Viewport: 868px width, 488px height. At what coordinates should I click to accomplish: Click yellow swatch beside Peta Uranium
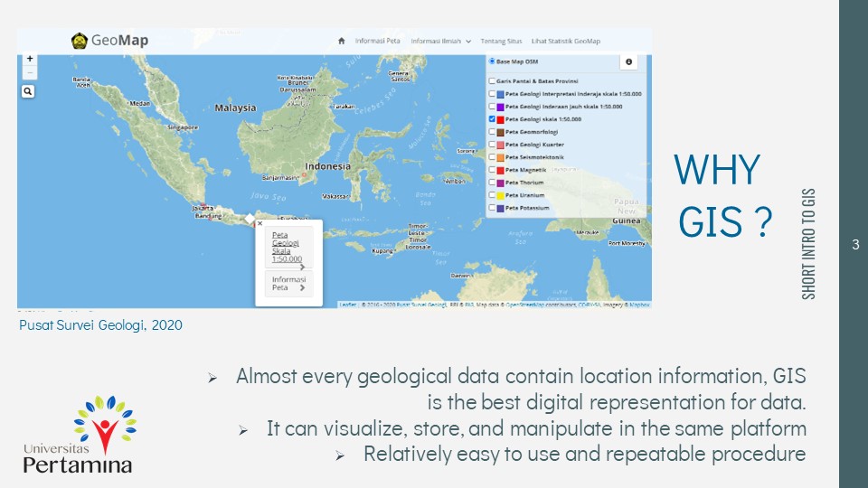click(500, 195)
